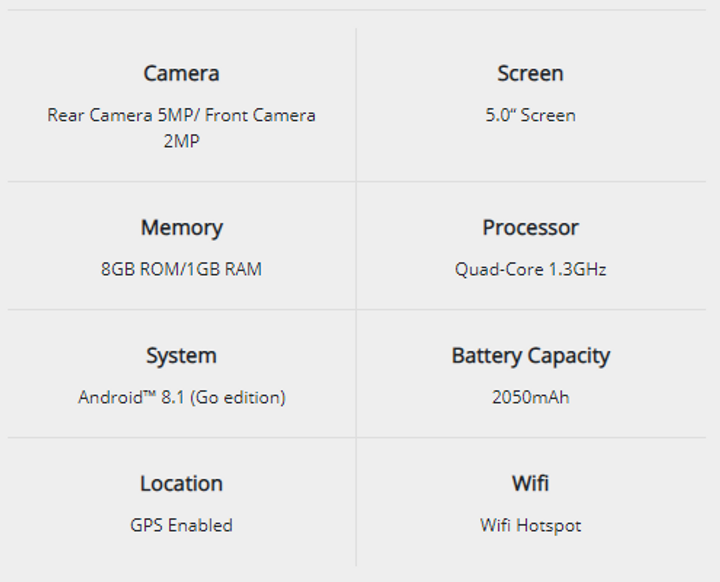
Task: Select the Android 8.1 (Go edition) text
Action: [x=181, y=398]
